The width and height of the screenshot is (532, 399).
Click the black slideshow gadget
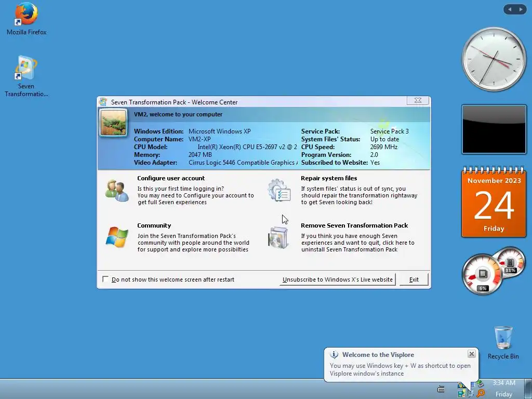pyautogui.click(x=494, y=129)
